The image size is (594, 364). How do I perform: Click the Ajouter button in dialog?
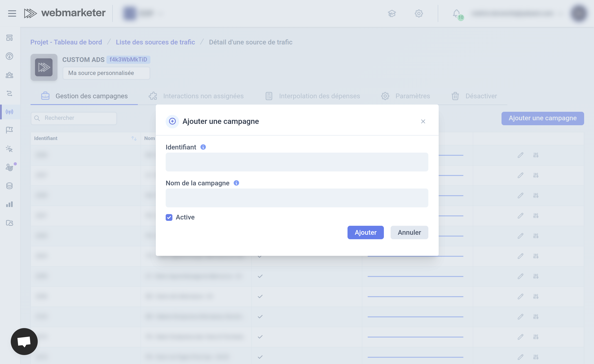(365, 232)
